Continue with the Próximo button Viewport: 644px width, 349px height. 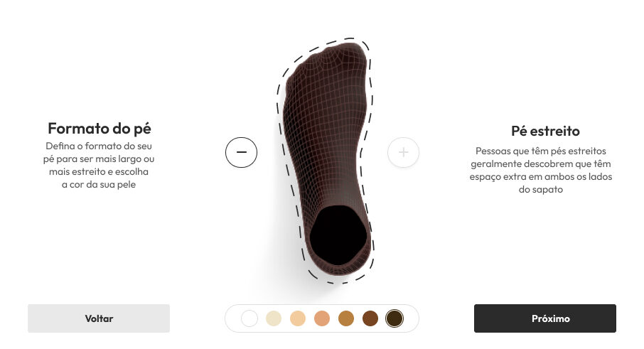545,318
